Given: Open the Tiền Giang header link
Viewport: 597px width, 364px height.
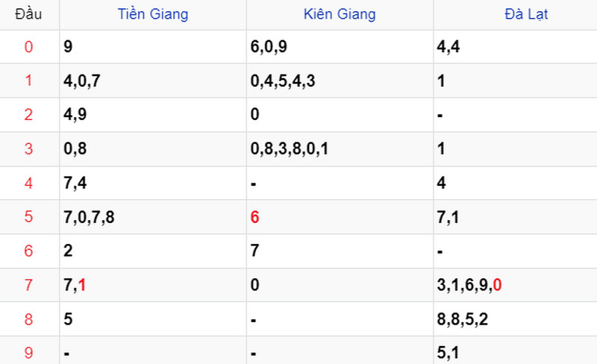Looking at the screenshot, I should tap(153, 14).
